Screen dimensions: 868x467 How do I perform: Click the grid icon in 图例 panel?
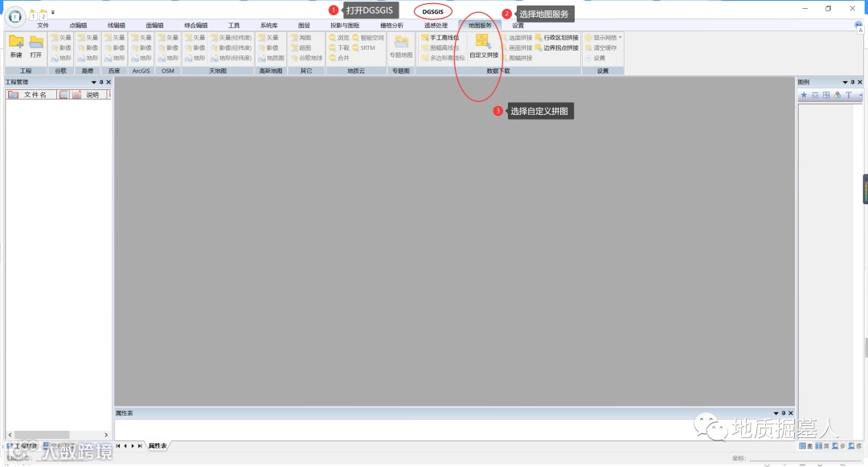pos(826,95)
